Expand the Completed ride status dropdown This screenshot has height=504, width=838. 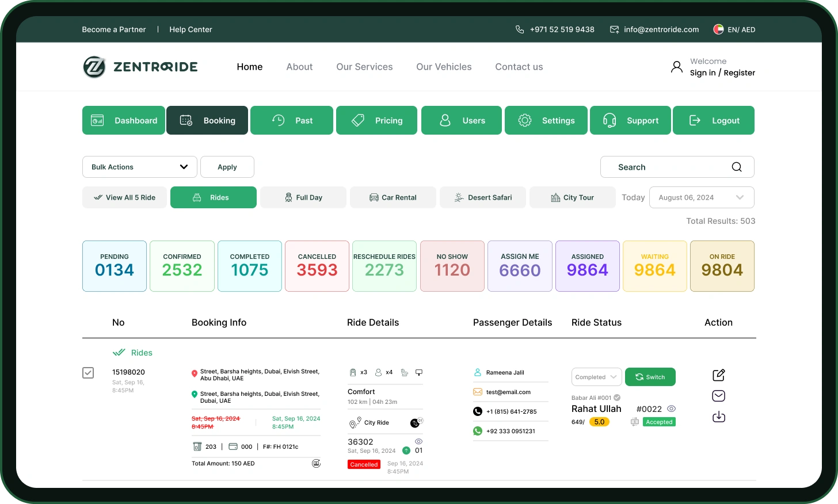[x=596, y=377]
